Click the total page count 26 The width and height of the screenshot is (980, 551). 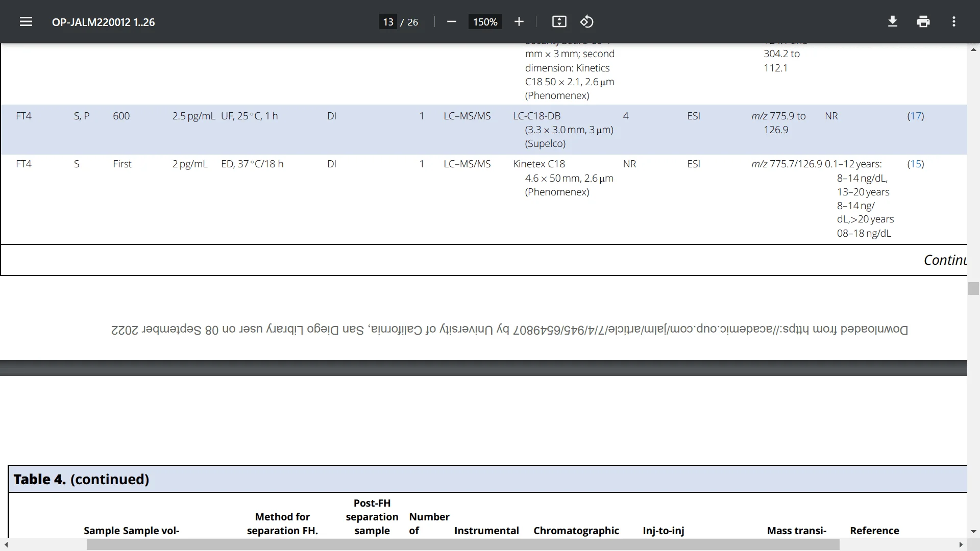pos(413,22)
